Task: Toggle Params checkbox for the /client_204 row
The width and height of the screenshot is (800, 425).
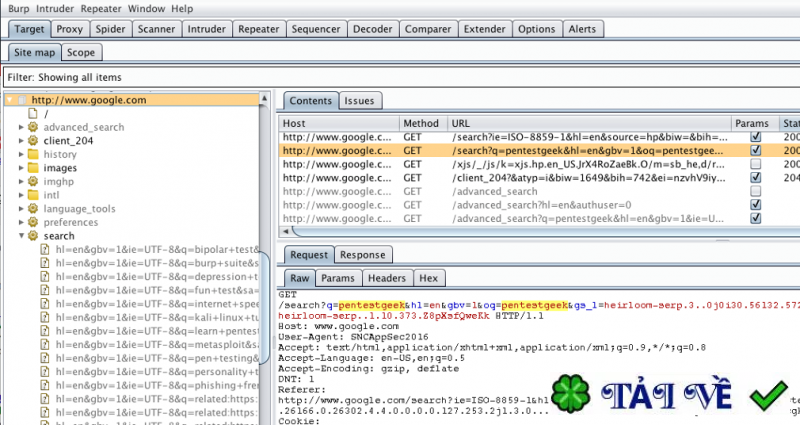Action: (756, 177)
